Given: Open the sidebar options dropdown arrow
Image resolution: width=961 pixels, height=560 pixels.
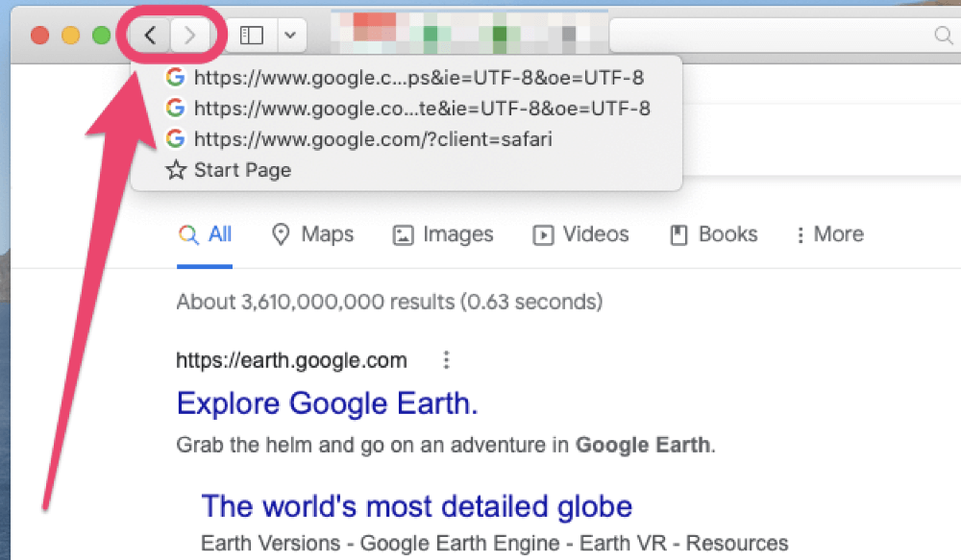Looking at the screenshot, I should 290,36.
